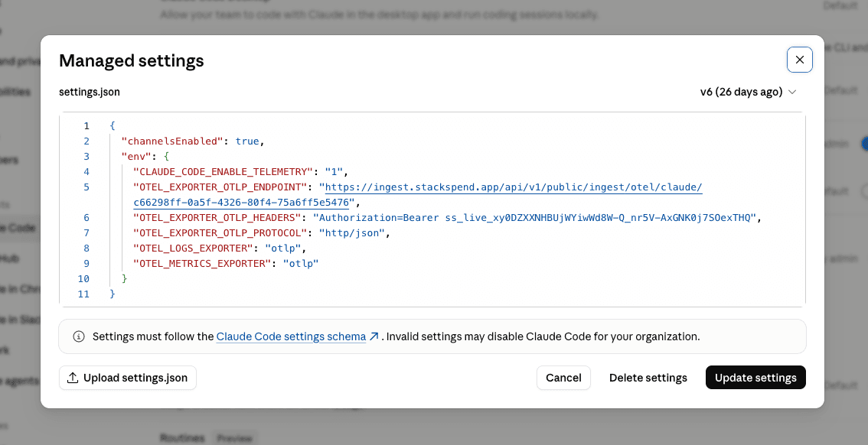Click Upload settings.json button
Screen dimensions: 868x445
click(127, 378)
